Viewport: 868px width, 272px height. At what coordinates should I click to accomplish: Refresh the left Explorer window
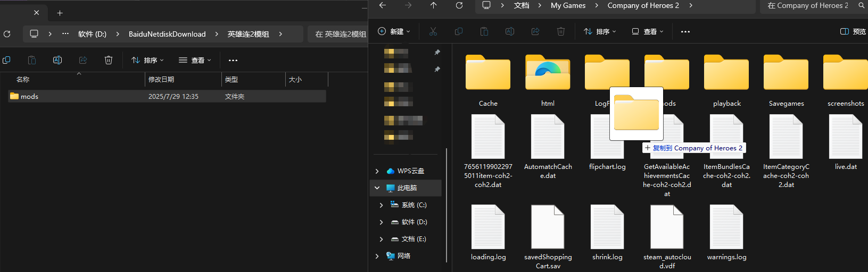pos(7,34)
